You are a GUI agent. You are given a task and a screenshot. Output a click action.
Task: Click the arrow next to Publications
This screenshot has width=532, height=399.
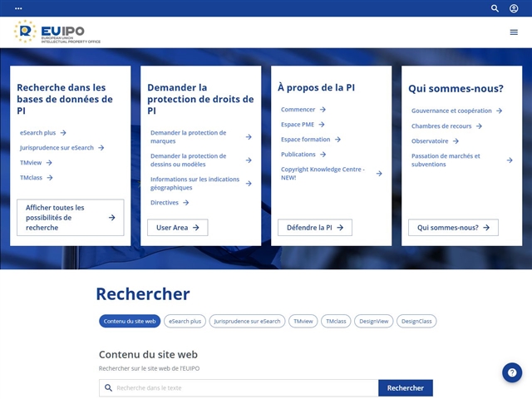323,154
